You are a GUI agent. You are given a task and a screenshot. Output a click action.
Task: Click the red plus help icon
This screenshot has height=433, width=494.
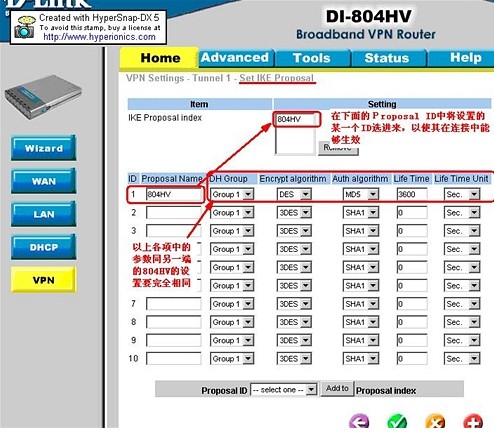tap(473, 421)
